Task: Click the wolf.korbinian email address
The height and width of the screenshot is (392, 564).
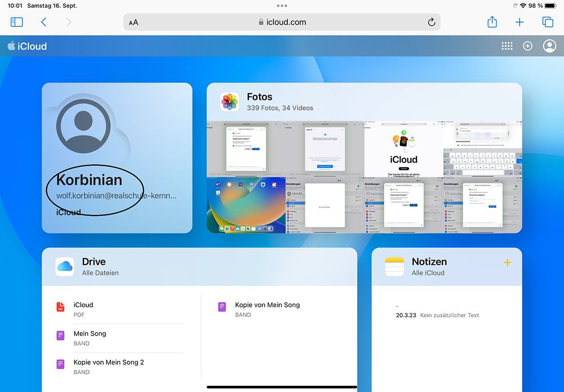Action: tap(116, 196)
